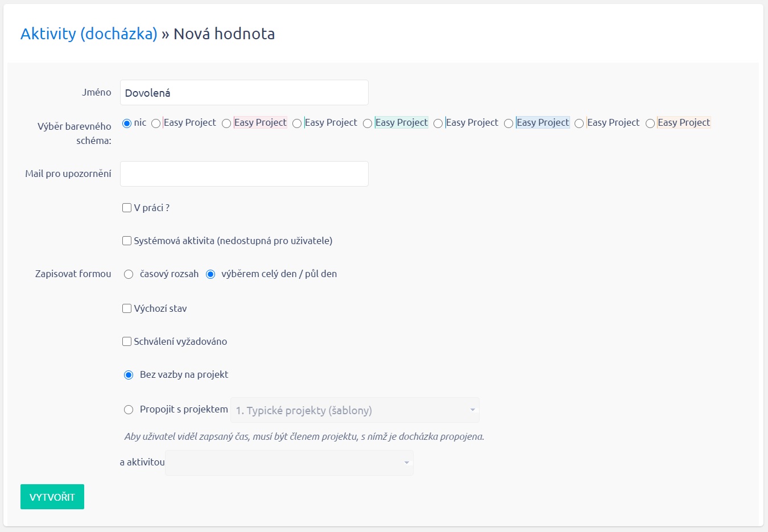Tick the Výchozí stav checkbox
The image size is (768, 532).
[127, 308]
